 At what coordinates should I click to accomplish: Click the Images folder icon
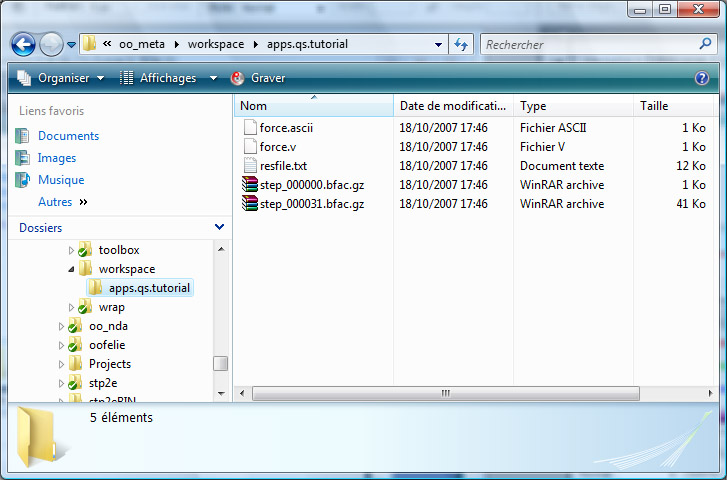tap(22, 158)
